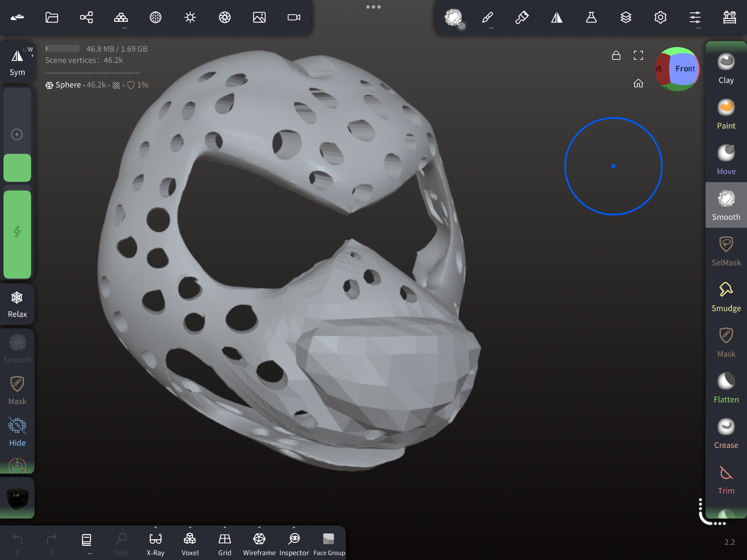The width and height of the screenshot is (747, 560).
Task: Toggle X-Ray mode
Action: [x=156, y=544]
